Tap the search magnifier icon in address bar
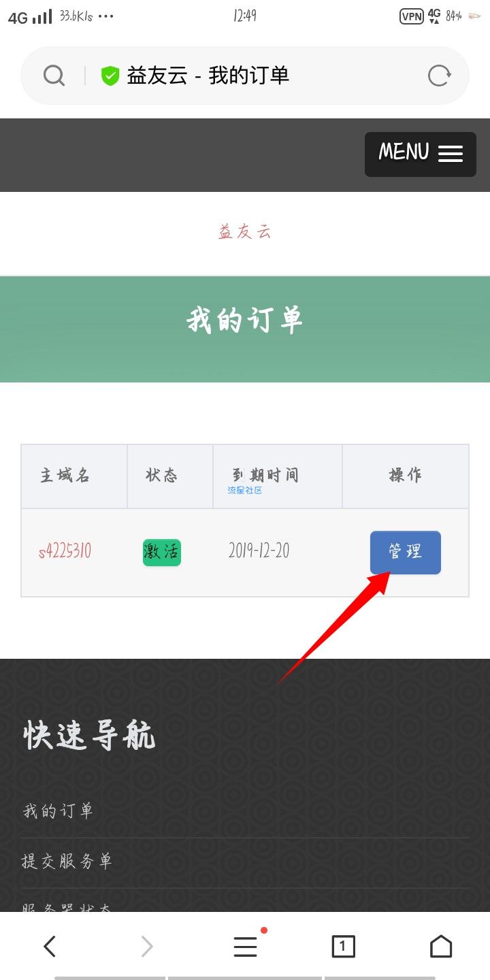 (x=54, y=76)
